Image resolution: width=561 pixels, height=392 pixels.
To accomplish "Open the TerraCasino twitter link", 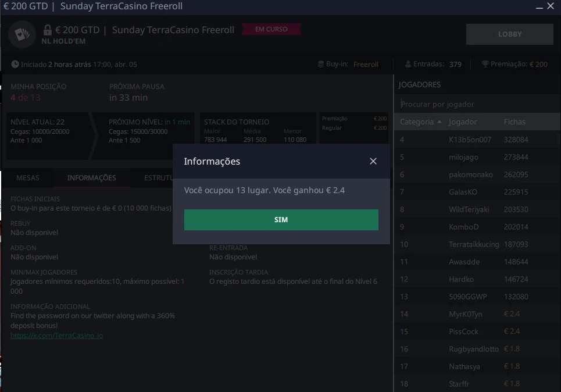I will (x=56, y=335).
